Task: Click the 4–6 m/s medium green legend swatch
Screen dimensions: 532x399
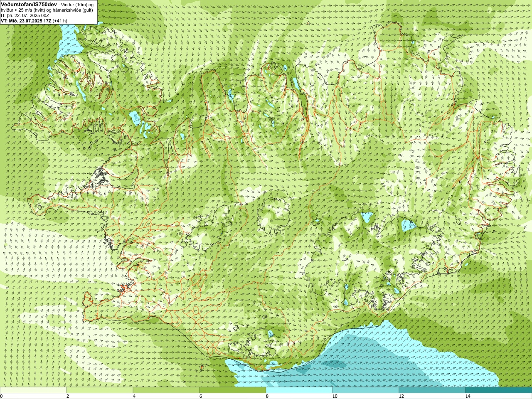Action: pos(166,390)
